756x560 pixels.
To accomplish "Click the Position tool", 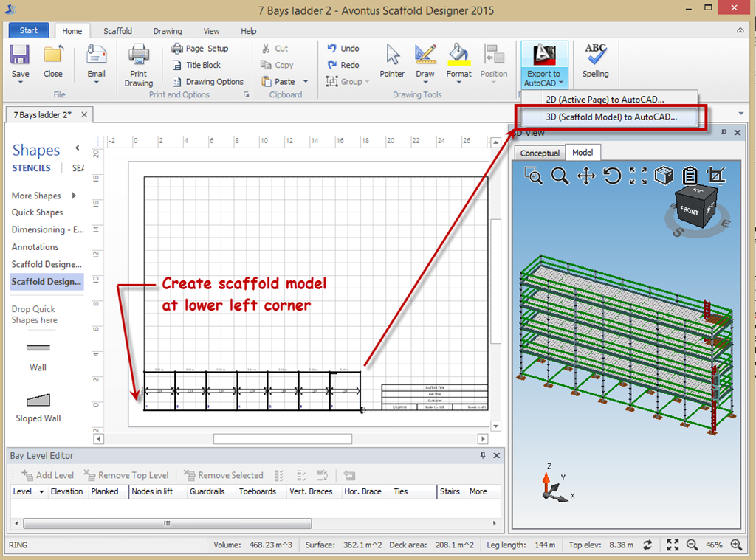I will (x=494, y=63).
